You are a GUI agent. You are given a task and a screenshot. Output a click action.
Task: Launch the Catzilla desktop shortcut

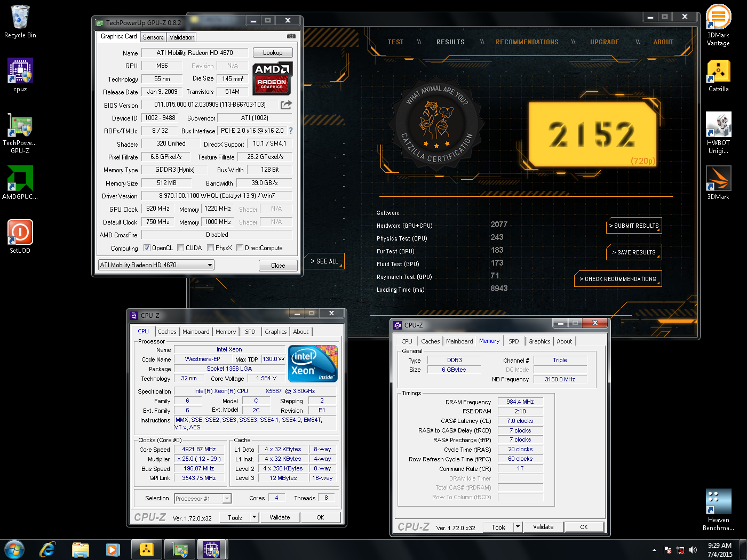(718, 75)
